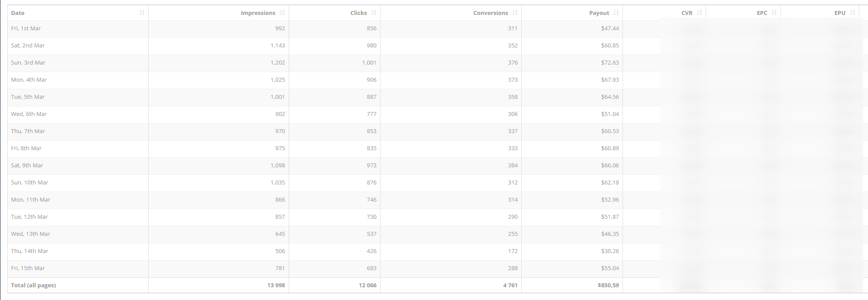The height and width of the screenshot is (300, 868).
Task: Sort table by Impressions arrows icon
Action: click(x=282, y=13)
